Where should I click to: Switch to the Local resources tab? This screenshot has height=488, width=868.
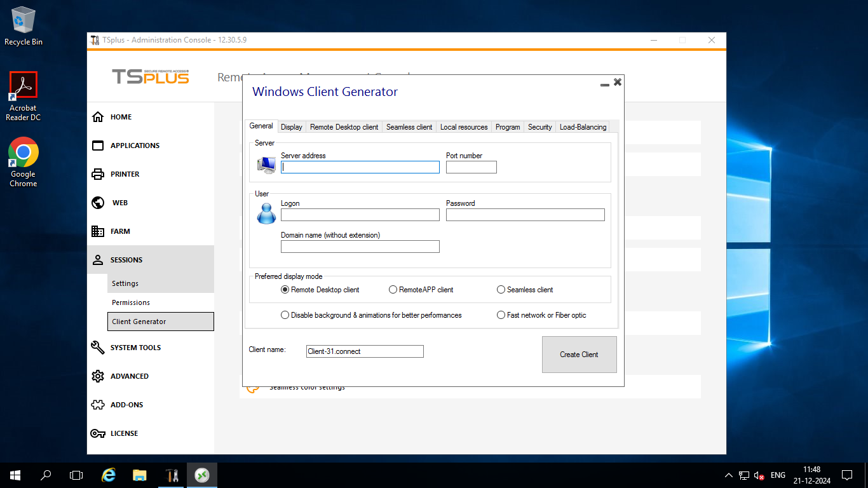click(464, 127)
